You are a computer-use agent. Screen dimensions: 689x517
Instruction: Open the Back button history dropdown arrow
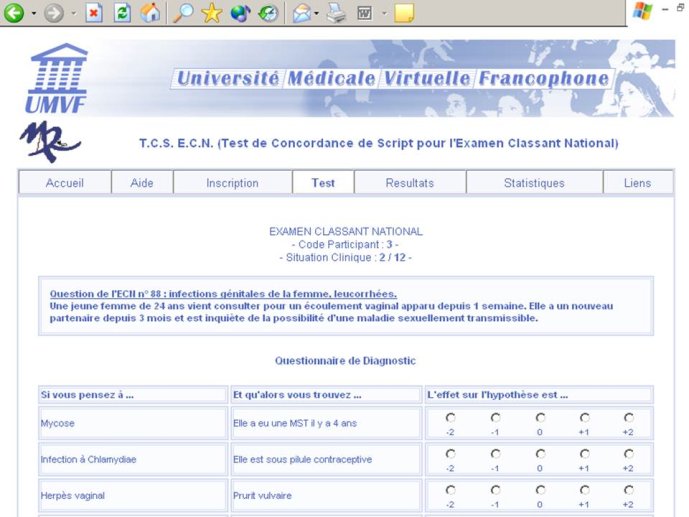33,13
